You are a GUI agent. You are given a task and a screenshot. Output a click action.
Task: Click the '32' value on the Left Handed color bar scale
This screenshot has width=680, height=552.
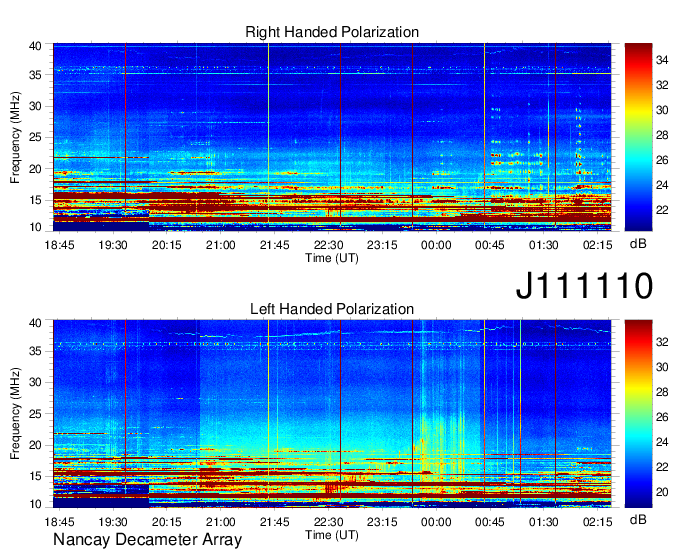(662, 342)
